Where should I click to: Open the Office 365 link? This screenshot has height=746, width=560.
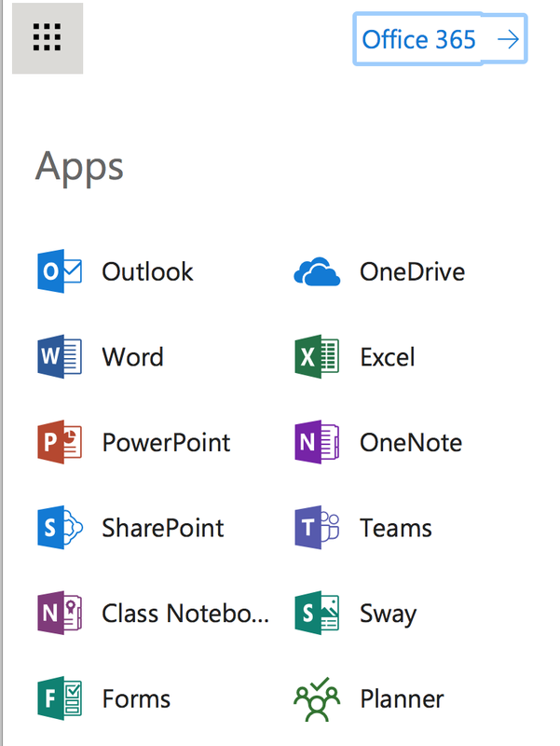pyautogui.click(x=419, y=39)
